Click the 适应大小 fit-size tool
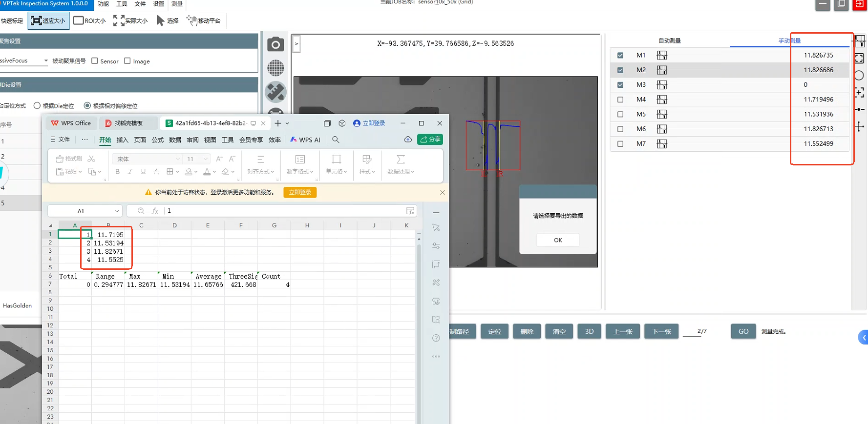The height and width of the screenshot is (424, 868). pos(48,20)
